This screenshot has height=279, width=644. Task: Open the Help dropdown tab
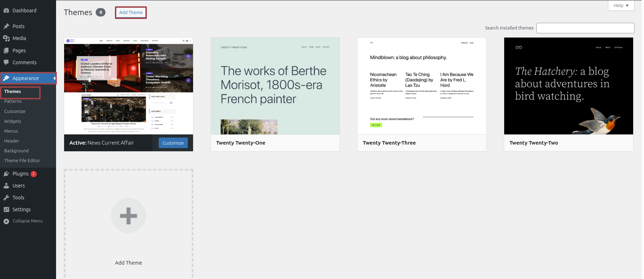pyautogui.click(x=621, y=5)
